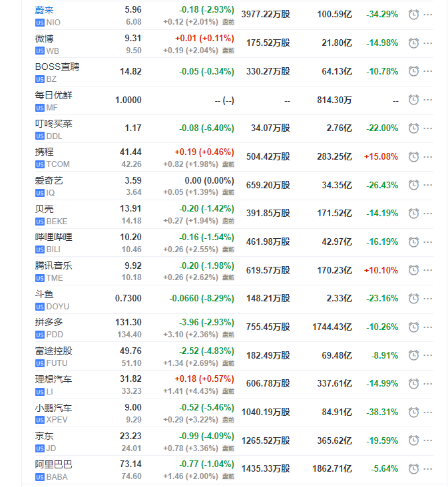
Task: Open more options for 蔚来 NIO row
Action: (x=428, y=15)
